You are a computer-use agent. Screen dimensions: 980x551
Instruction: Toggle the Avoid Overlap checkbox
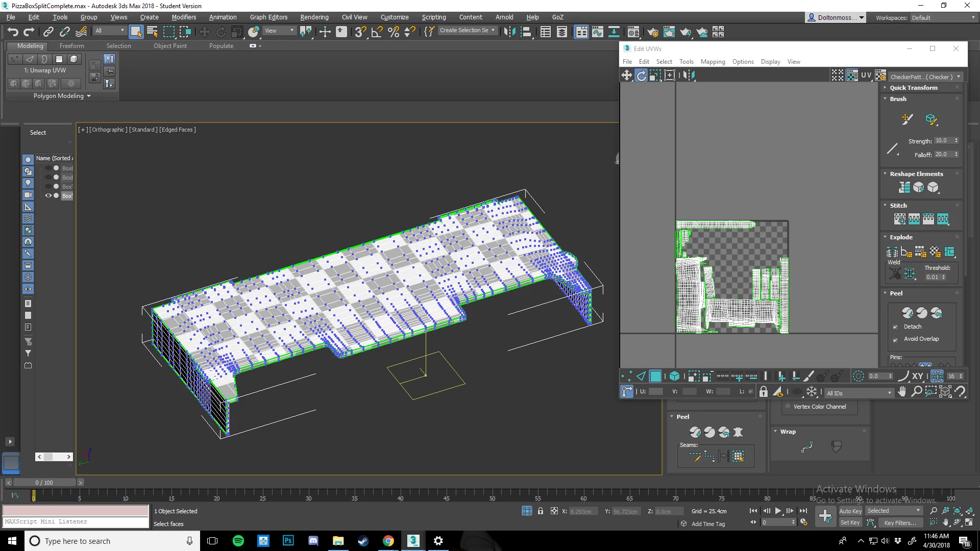pyautogui.click(x=895, y=339)
